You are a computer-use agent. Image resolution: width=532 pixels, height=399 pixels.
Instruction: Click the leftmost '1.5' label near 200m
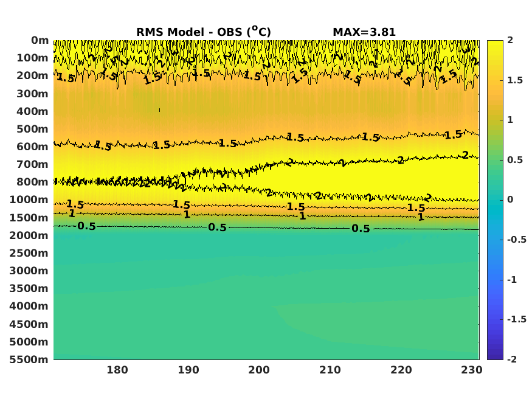point(66,78)
